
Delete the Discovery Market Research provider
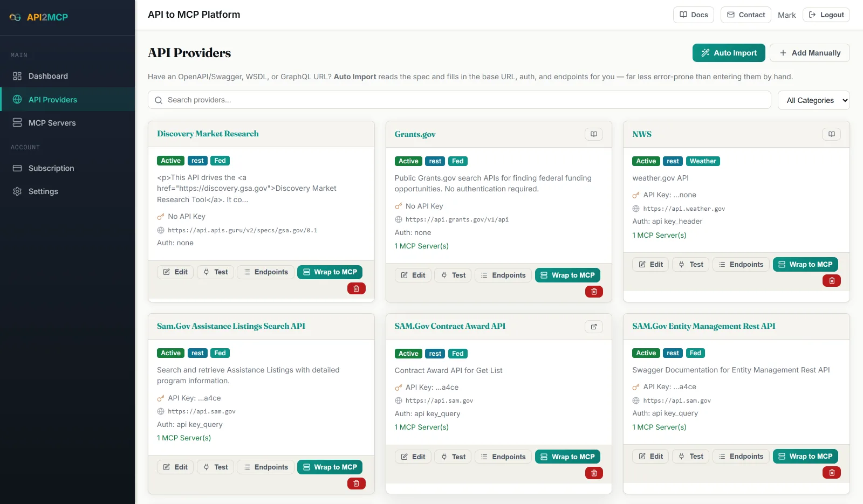click(x=356, y=288)
